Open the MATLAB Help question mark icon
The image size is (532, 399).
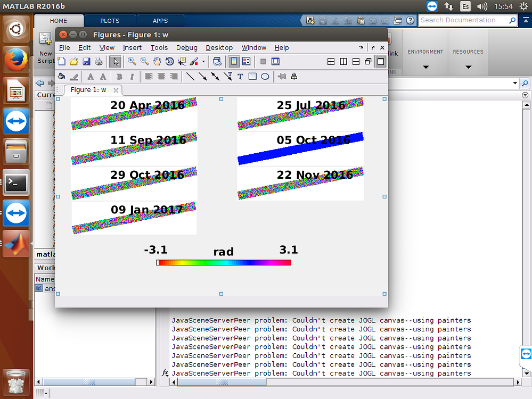[410, 20]
